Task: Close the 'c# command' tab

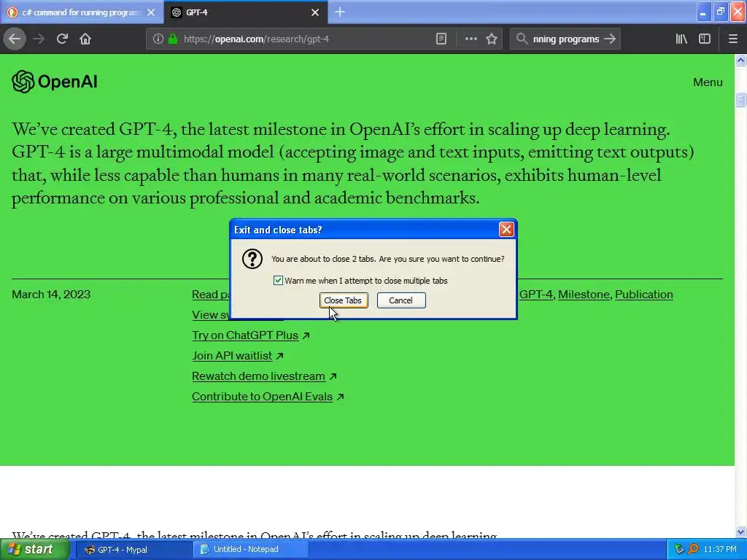Action: [151, 12]
